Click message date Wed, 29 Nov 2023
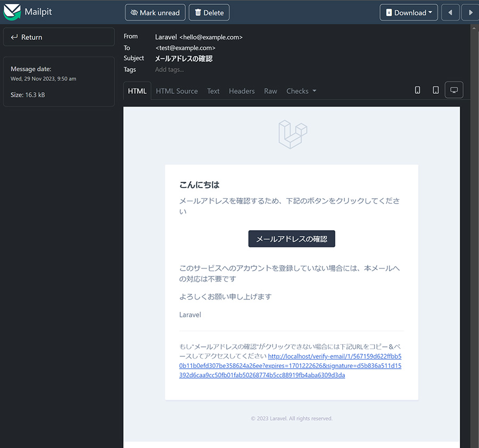This screenshot has width=479, height=448. pyautogui.click(x=44, y=79)
